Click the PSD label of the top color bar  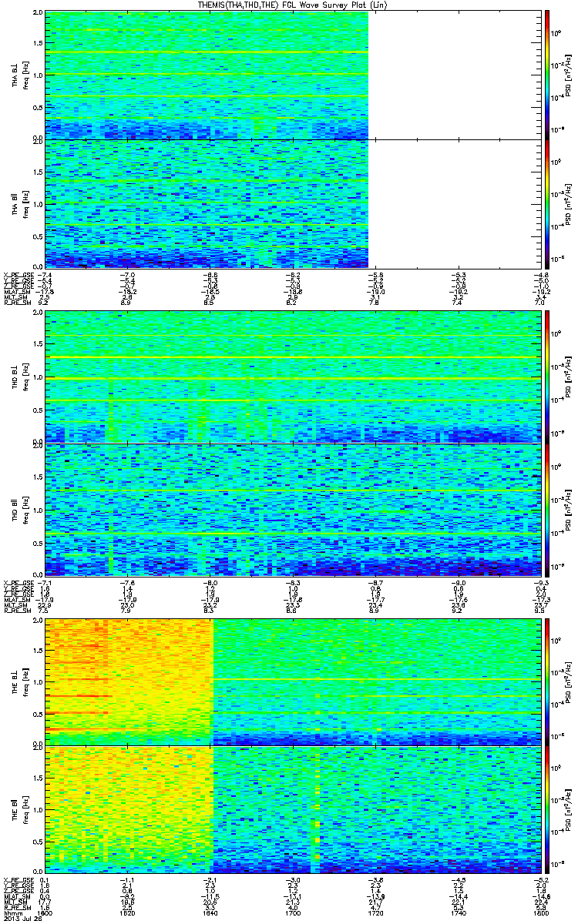click(x=569, y=75)
